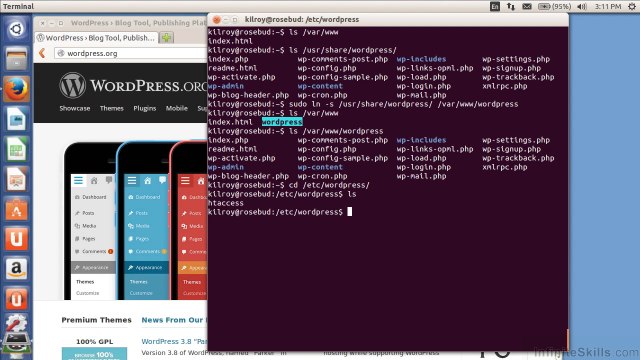640x360 pixels.
Task: Open the Themes menu on WordPress.org
Action: tap(111, 108)
